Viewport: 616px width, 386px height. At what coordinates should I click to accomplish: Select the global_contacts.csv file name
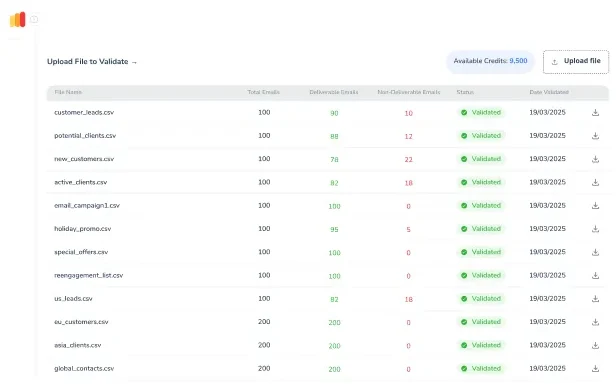[x=84, y=368]
